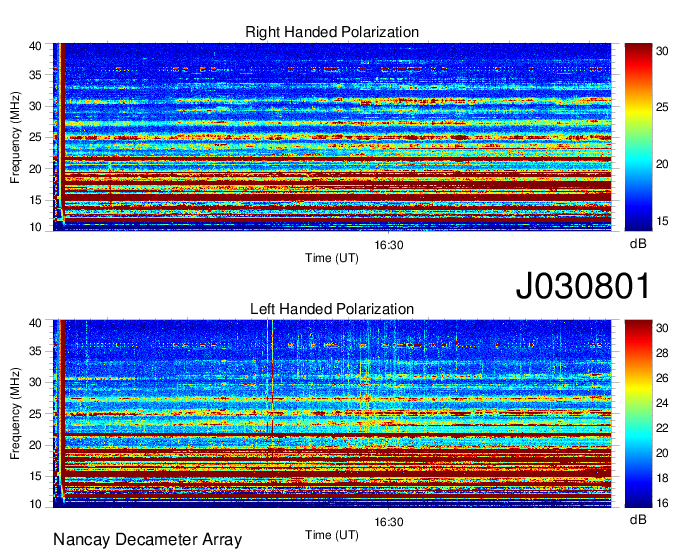
Task: Click the 16:30 tick label under top plot
Action: coord(389,245)
